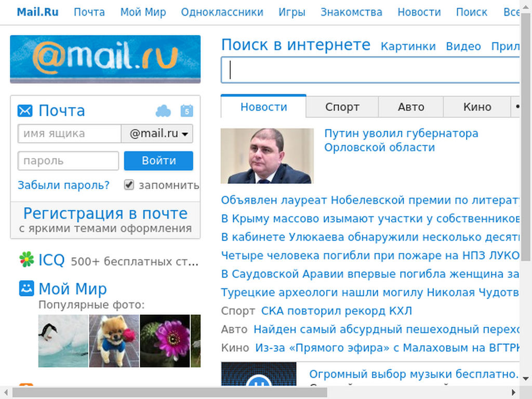Image resolution: width=532 pixels, height=399 pixels.
Task: Focus the пароль input field
Action: [68, 161]
